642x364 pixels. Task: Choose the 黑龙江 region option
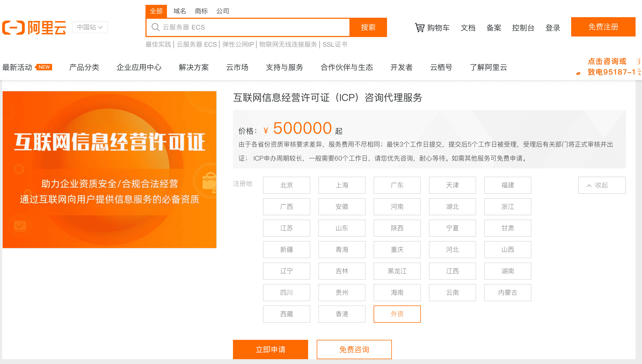397,271
